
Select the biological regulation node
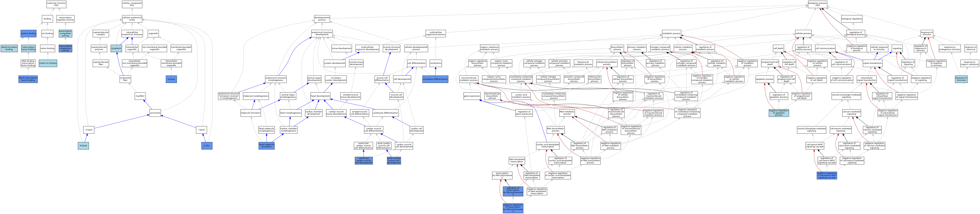coord(852,19)
